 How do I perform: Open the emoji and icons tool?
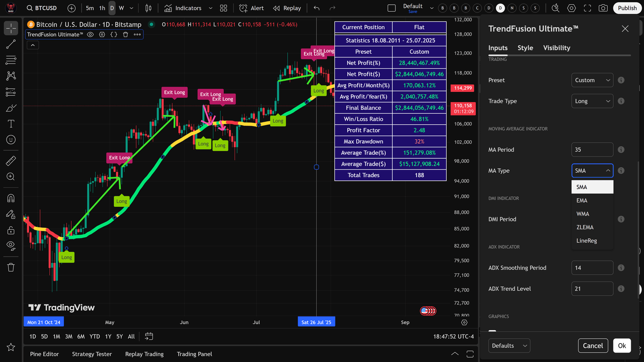pyautogui.click(x=11, y=139)
